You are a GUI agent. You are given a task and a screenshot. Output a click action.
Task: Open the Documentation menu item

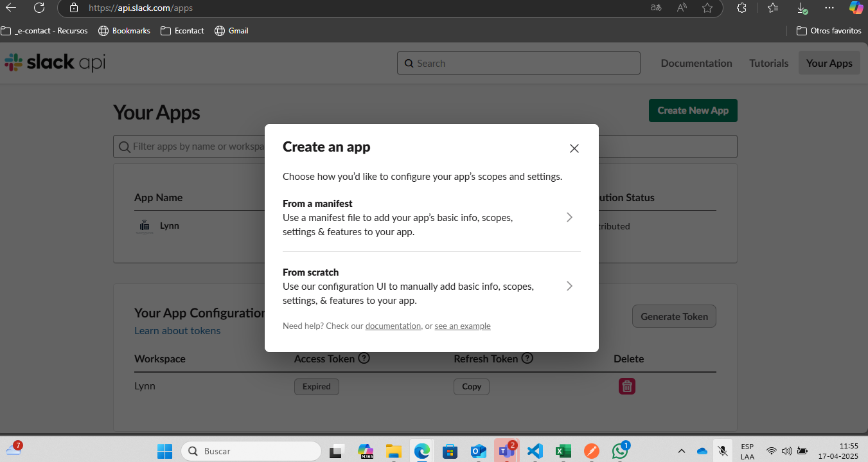[x=696, y=63]
